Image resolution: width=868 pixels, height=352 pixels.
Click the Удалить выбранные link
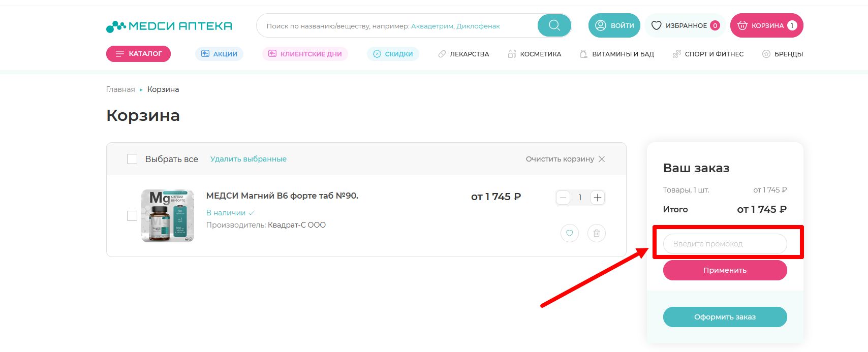pos(248,159)
